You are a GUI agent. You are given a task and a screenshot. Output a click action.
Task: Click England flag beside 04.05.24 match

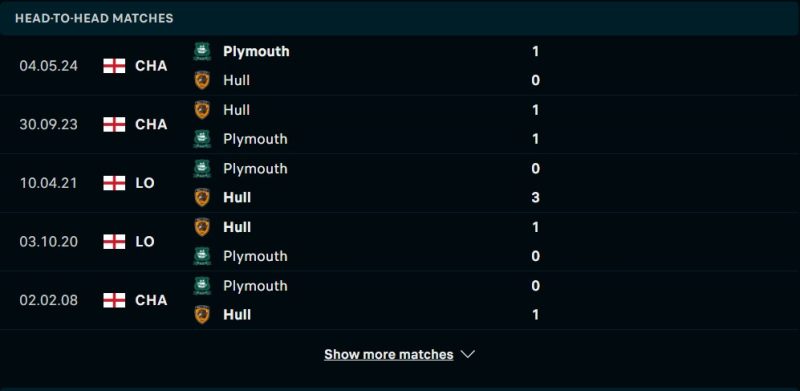[x=114, y=66]
